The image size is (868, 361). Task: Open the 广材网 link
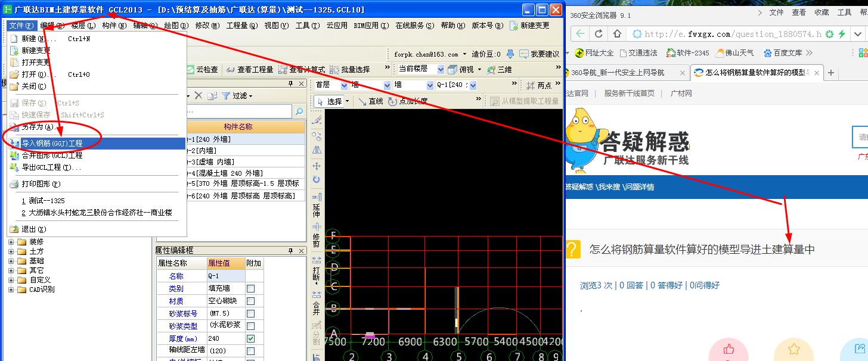click(x=681, y=94)
